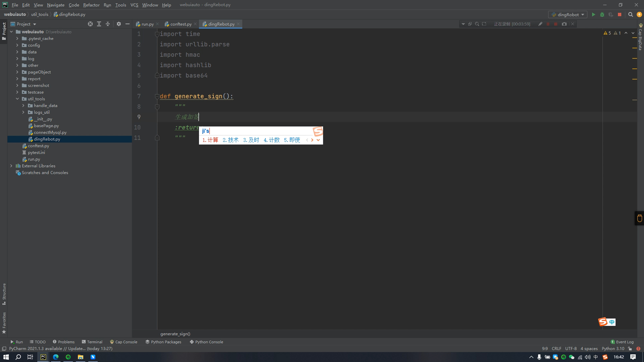Toggle the Favorites tool window
The image size is (644, 362).
point(4,323)
